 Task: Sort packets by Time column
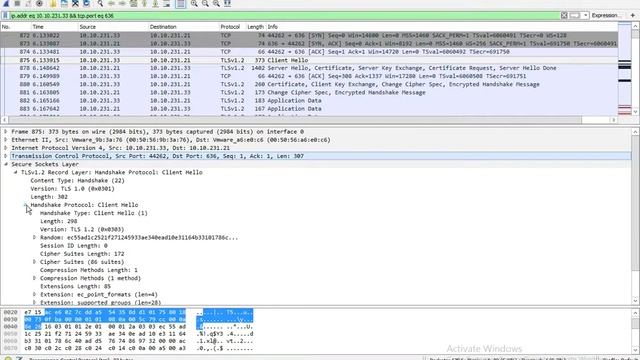pyautogui.click(x=54, y=27)
